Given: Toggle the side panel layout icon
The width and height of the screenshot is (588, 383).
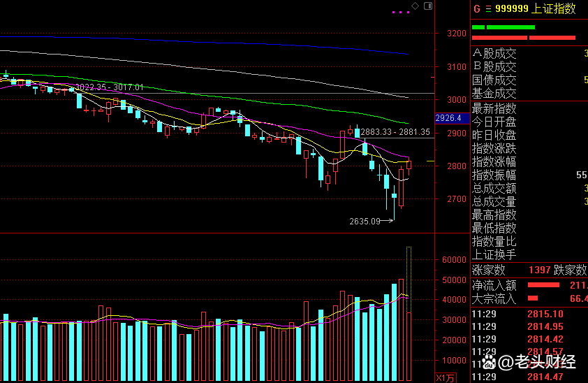Looking at the screenshot, I should [x=425, y=6].
